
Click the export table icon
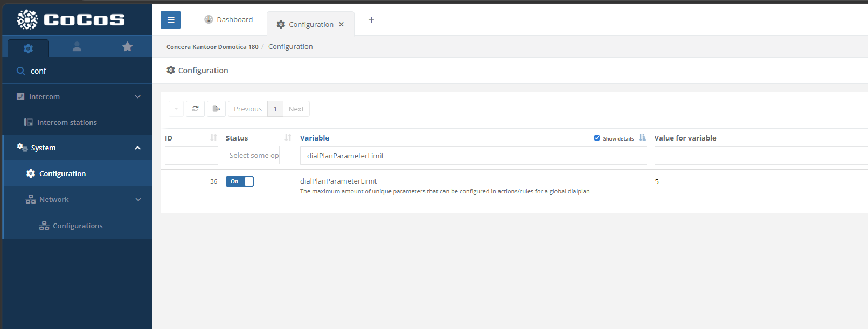point(216,109)
